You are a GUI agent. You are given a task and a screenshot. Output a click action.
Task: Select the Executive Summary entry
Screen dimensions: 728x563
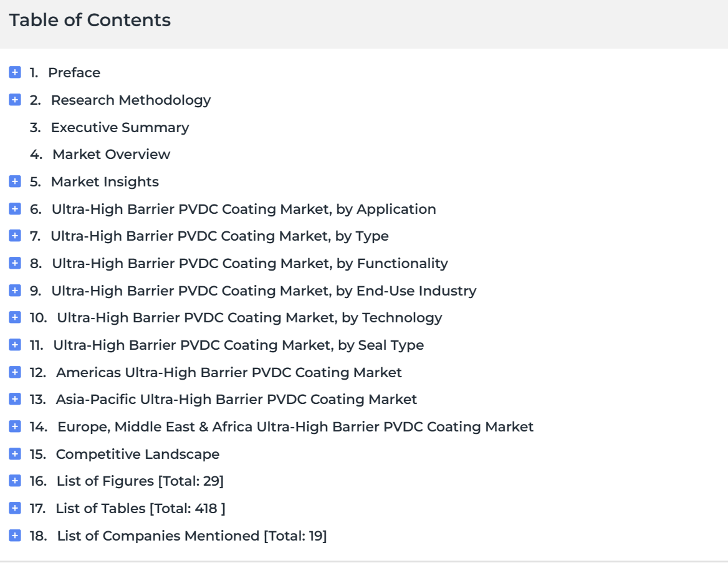click(120, 127)
